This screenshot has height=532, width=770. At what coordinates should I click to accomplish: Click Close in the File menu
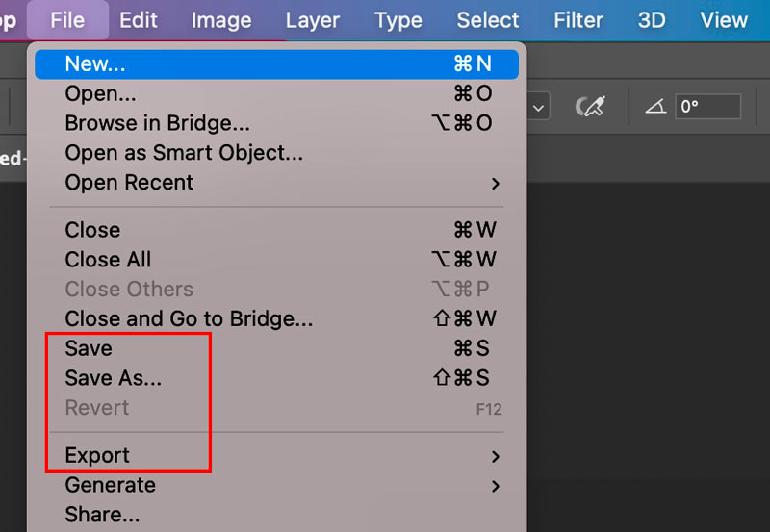[x=92, y=230]
